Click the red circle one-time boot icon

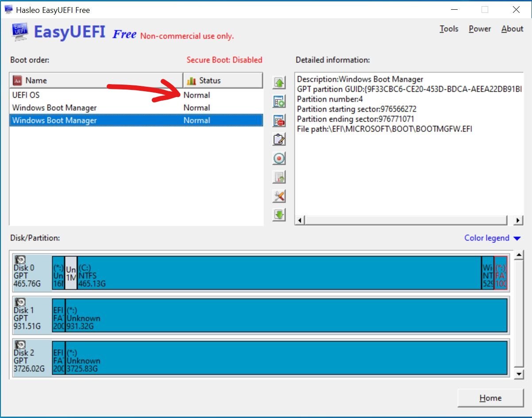coord(279,158)
